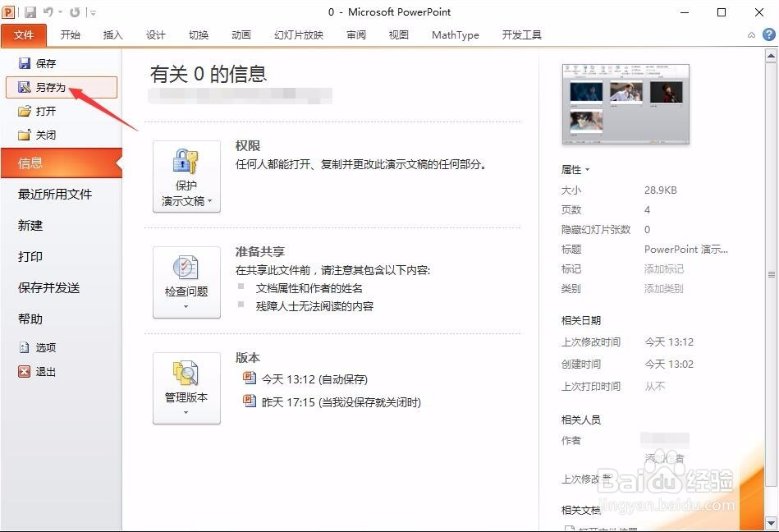The height and width of the screenshot is (532, 779).
Task: Click the Undo arrow in quick access toolbar
Action: point(48,12)
